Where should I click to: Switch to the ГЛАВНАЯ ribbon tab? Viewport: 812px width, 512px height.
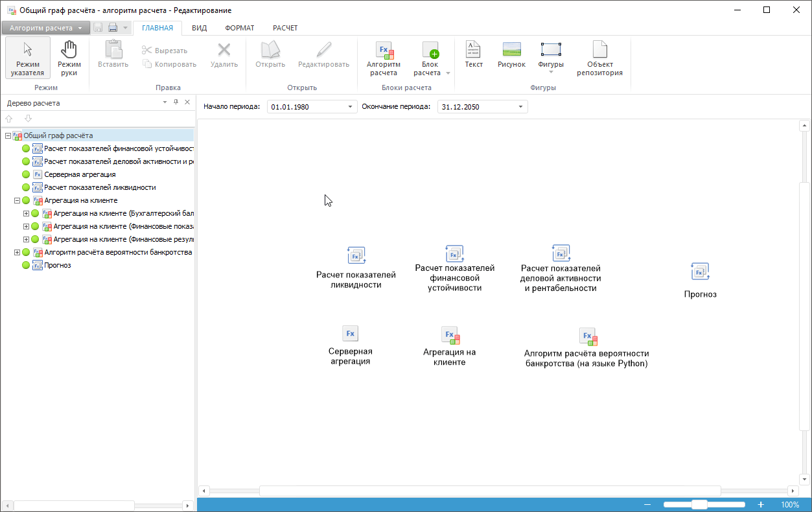coord(157,28)
